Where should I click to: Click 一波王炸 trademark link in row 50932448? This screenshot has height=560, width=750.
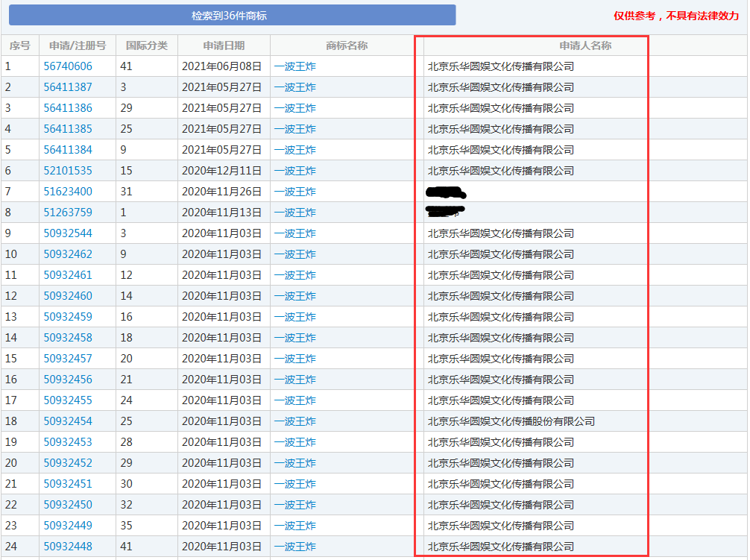[x=295, y=547]
